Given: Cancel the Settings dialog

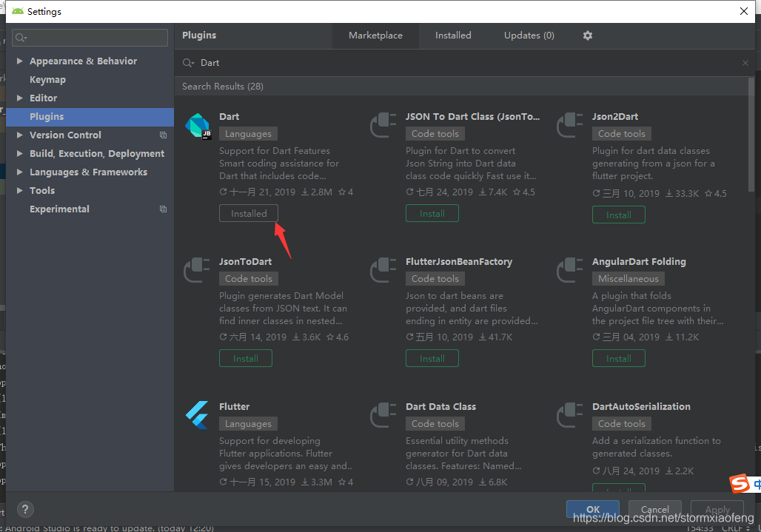Looking at the screenshot, I should tap(654, 509).
